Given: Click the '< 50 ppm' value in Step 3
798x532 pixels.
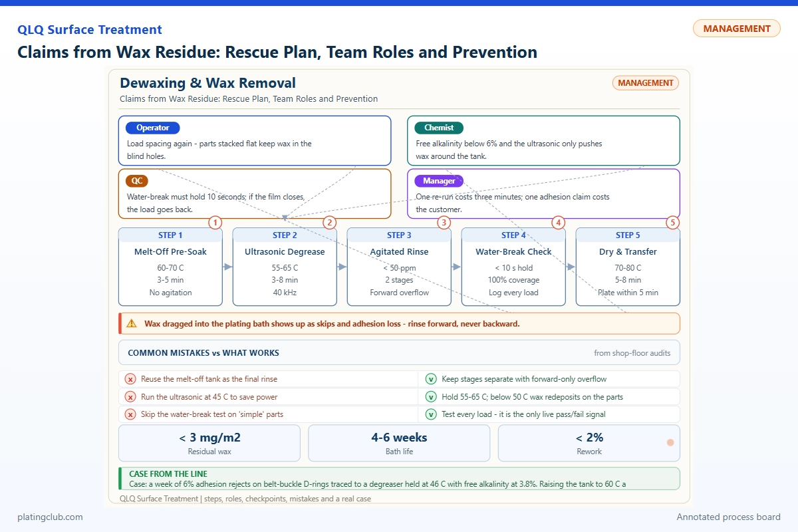Looking at the screenshot, I should (399, 267).
